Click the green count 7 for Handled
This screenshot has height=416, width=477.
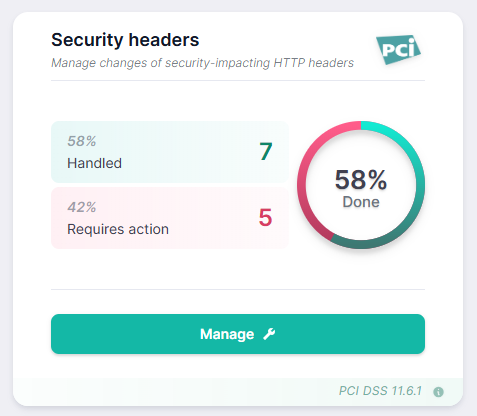(x=266, y=151)
